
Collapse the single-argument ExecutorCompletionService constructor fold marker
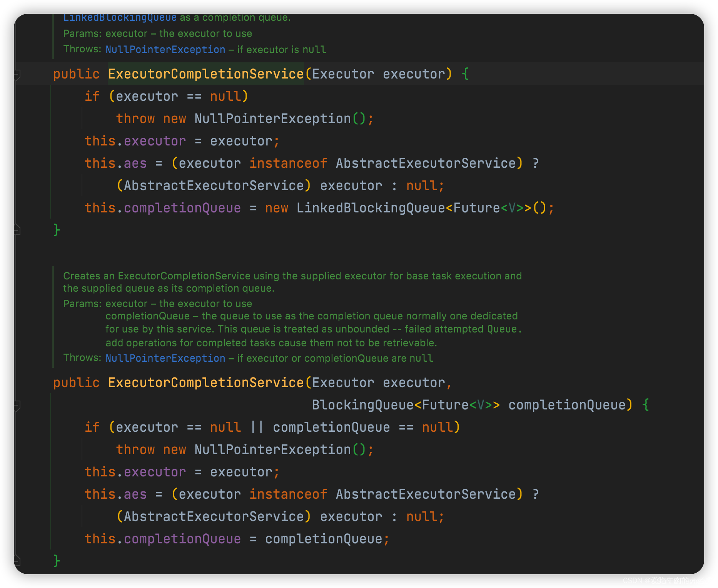point(17,74)
